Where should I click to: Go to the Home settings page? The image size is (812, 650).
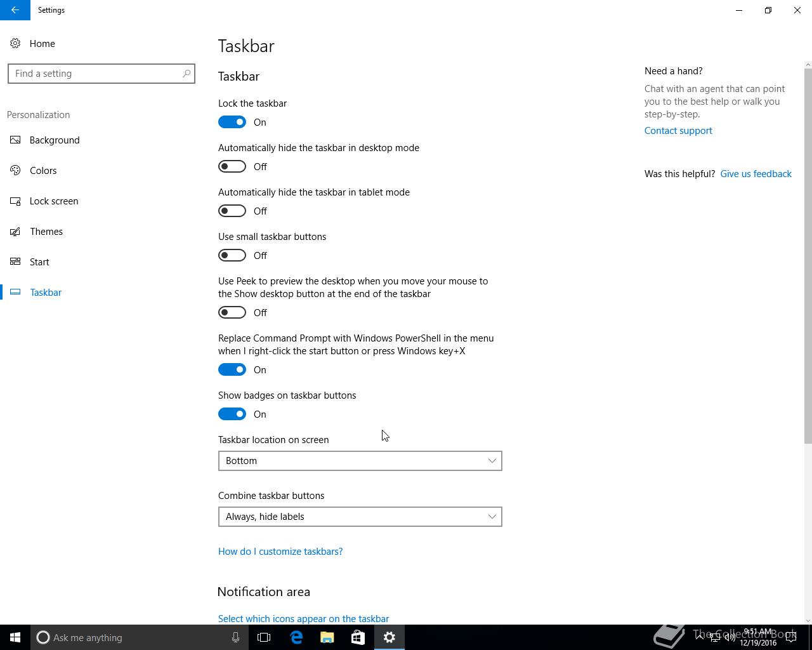(43, 43)
